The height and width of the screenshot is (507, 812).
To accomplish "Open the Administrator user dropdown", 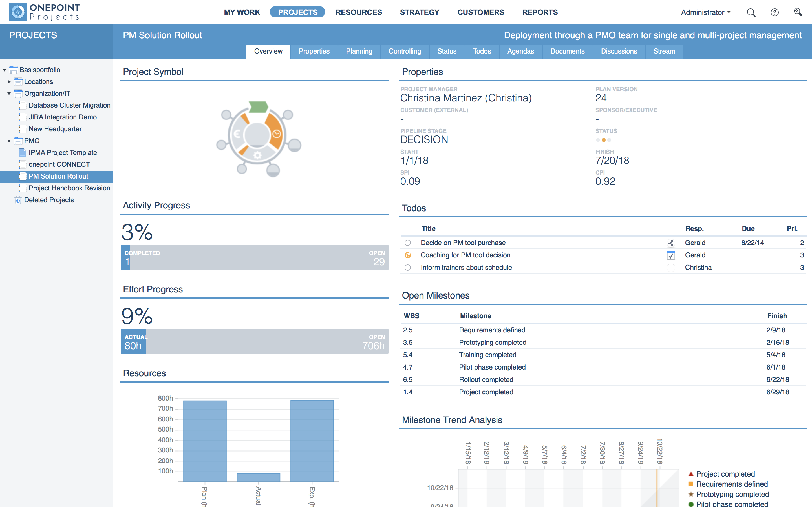I will tap(705, 13).
